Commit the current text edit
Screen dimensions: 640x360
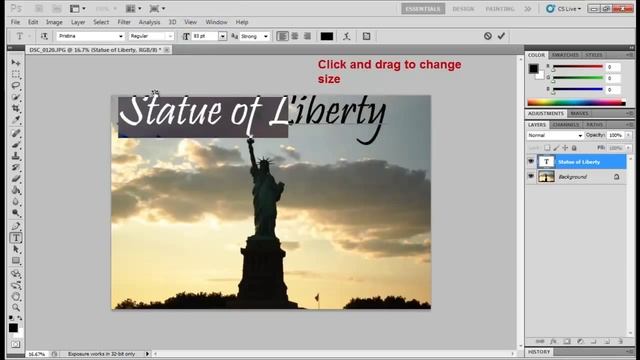click(501, 36)
